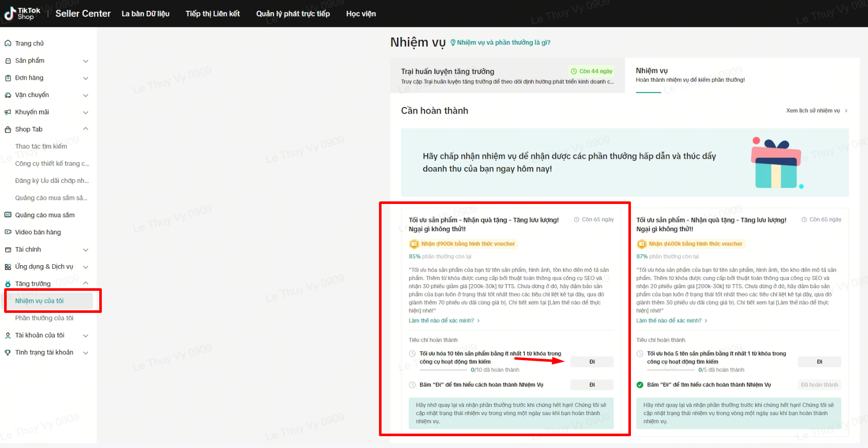Click the Shop Tab bag icon
Screen dimensions: 868x448
[8, 129]
